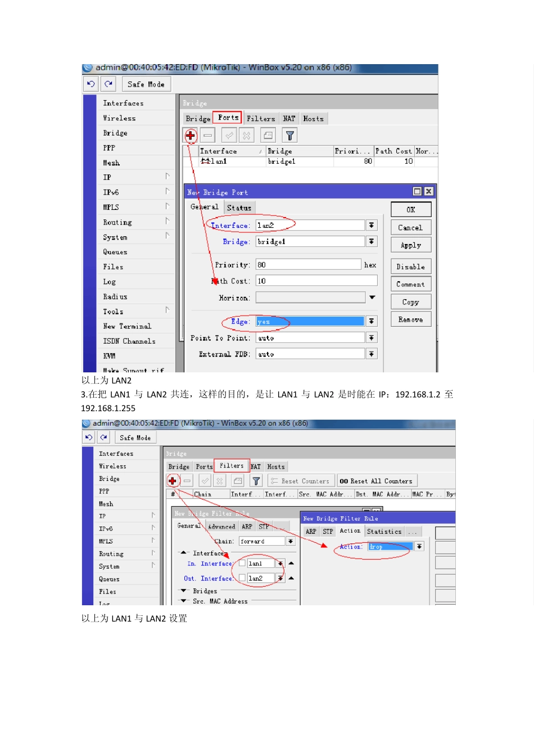The image size is (534, 756).
Task: Click Undo in the upper WinBox window
Action: pyautogui.click(x=90, y=84)
